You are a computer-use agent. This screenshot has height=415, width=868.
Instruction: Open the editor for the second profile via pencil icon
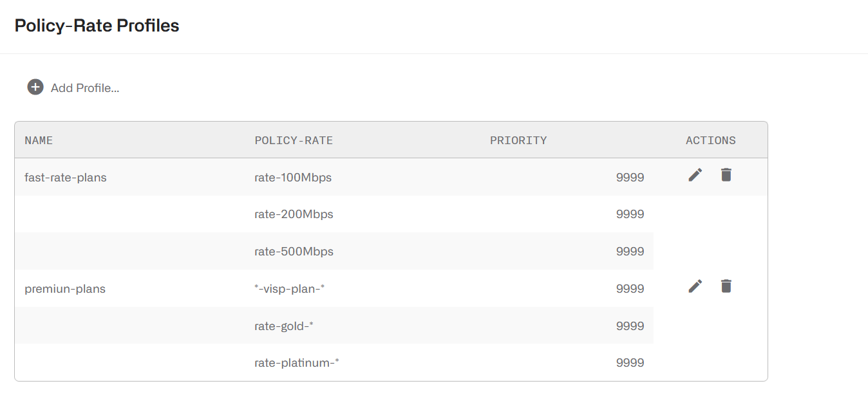click(x=695, y=286)
